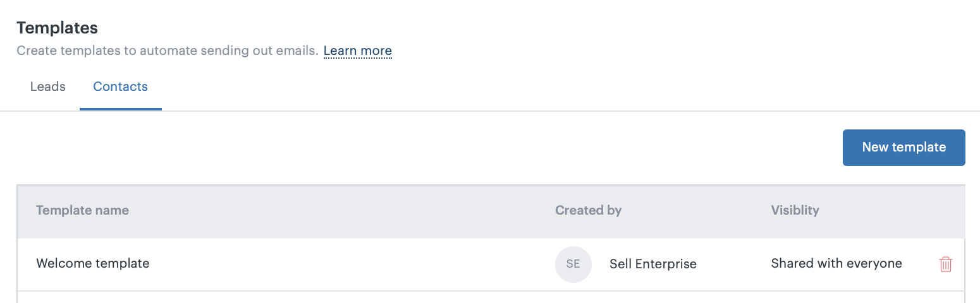The height and width of the screenshot is (303, 980).
Task: Click the Sell Enterprise creator name
Action: (x=652, y=264)
